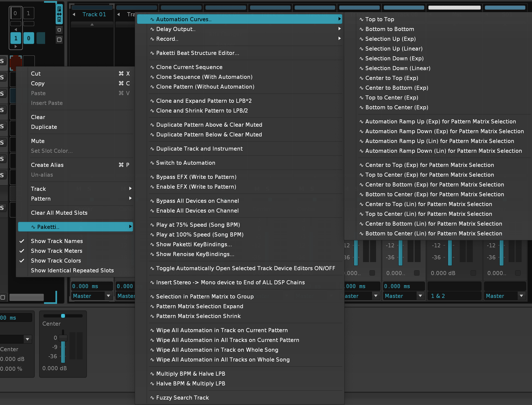Click sequence scroll-right triangle below slot 1

(16, 47)
